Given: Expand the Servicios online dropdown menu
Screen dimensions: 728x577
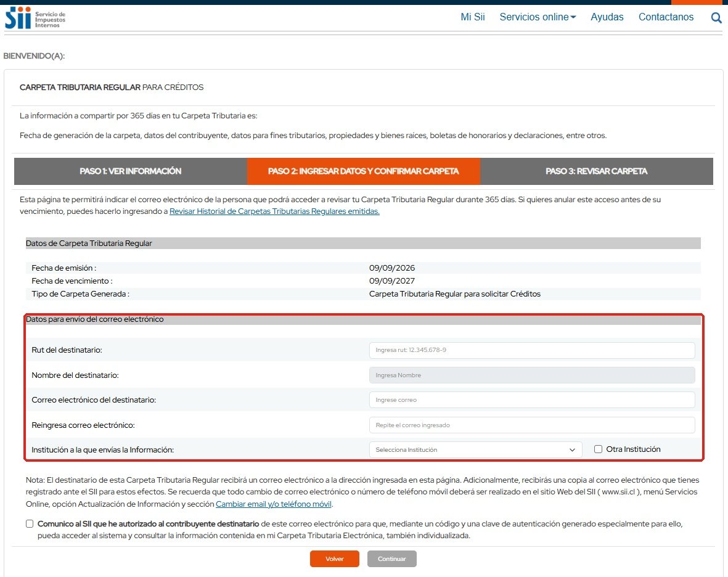Looking at the screenshot, I should coord(538,17).
